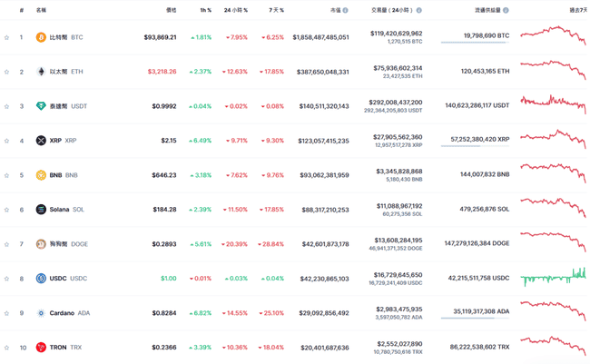Click USDT volume $292,008,437,200
The image size is (590, 364).
[396, 103]
